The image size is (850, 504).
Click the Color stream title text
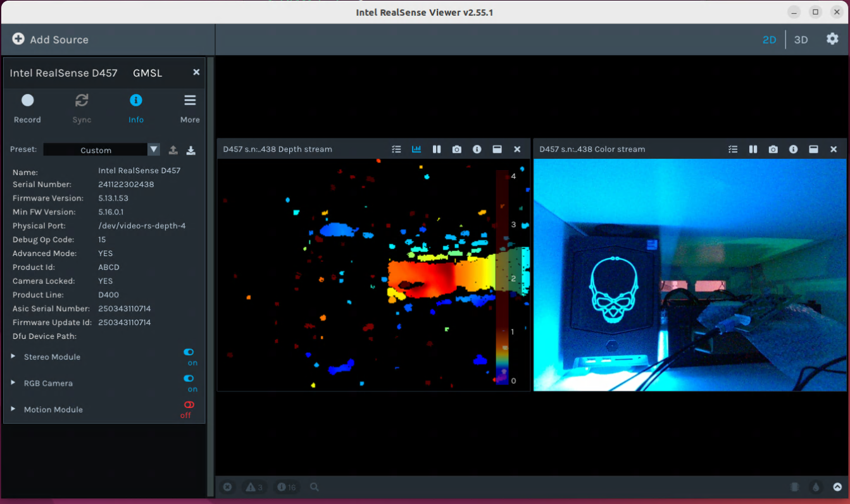tap(592, 149)
